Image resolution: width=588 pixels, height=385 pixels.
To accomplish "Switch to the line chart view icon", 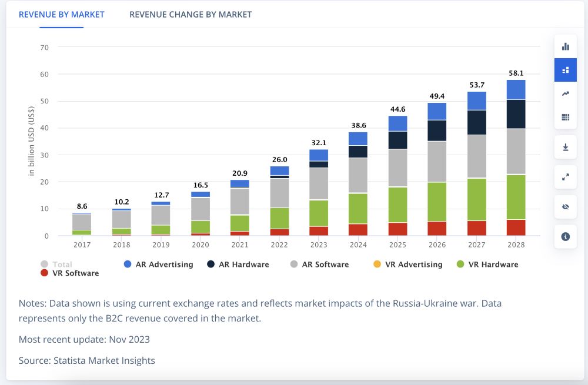I will pos(566,93).
